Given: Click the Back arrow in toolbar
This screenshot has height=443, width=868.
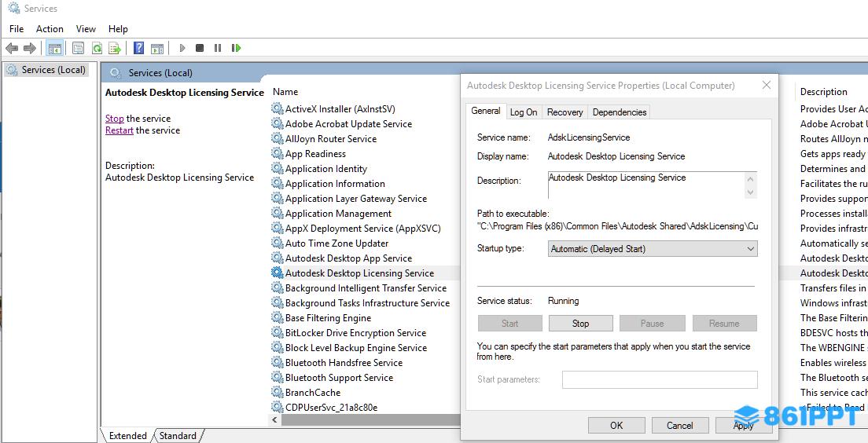Looking at the screenshot, I should coord(12,48).
